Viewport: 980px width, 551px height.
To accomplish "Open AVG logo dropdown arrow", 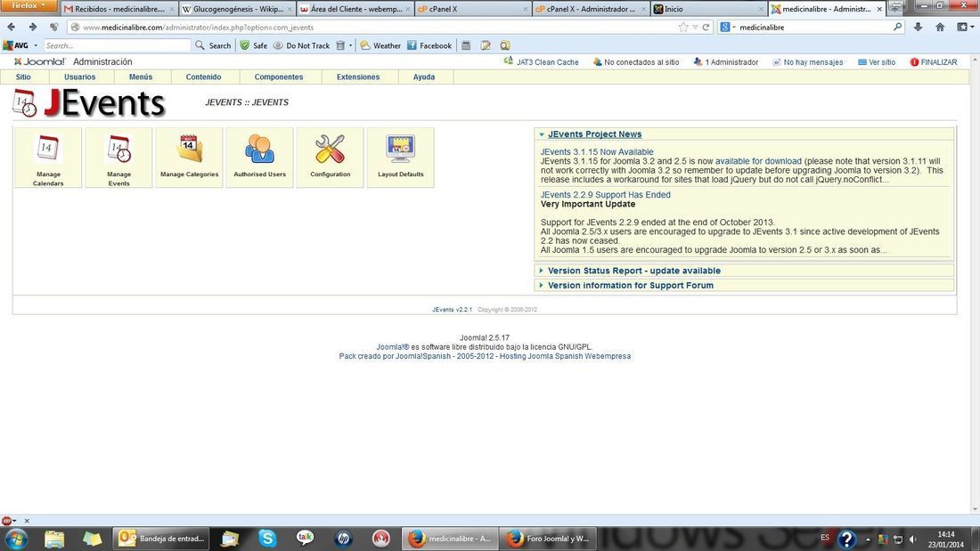I will 36,45.
